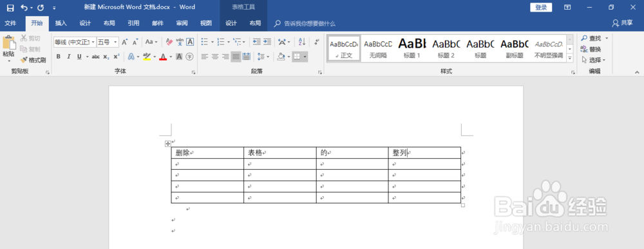Open 选择 (Select) in Editing group
This screenshot has width=644, height=249.
click(594, 60)
